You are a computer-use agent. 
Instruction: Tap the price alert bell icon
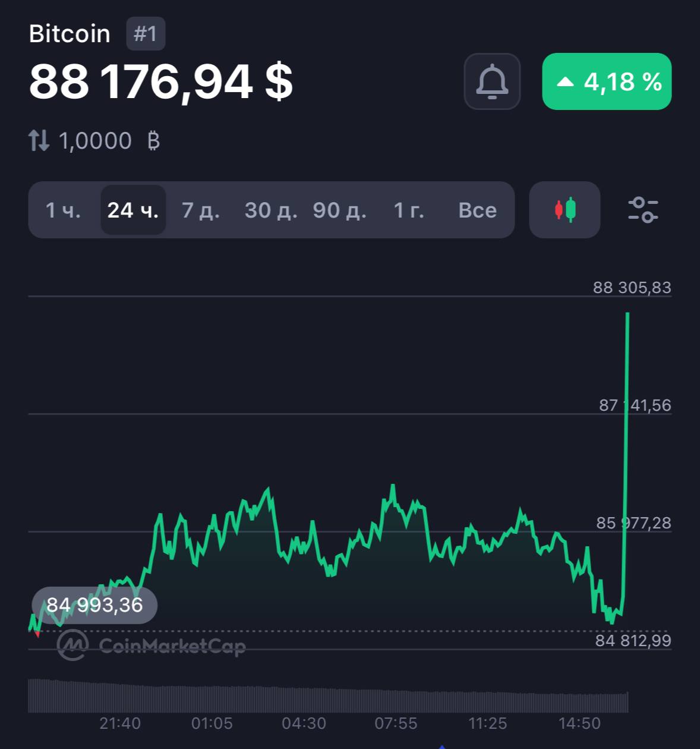[492, 81]
